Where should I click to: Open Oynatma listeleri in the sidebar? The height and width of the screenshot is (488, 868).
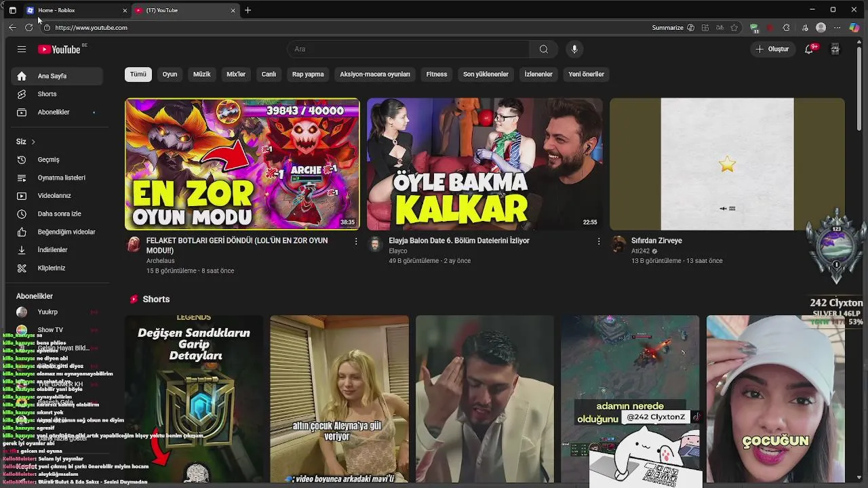tap(57, 178)
